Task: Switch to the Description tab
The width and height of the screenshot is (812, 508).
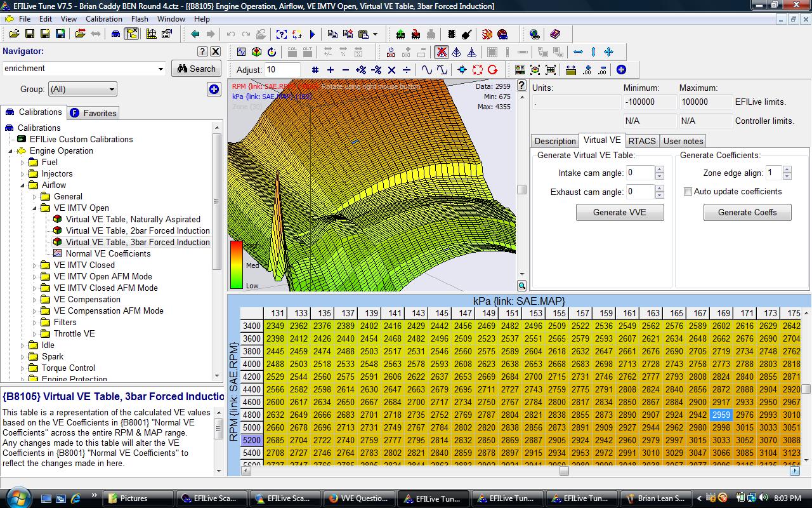Action: pos(555,141)
